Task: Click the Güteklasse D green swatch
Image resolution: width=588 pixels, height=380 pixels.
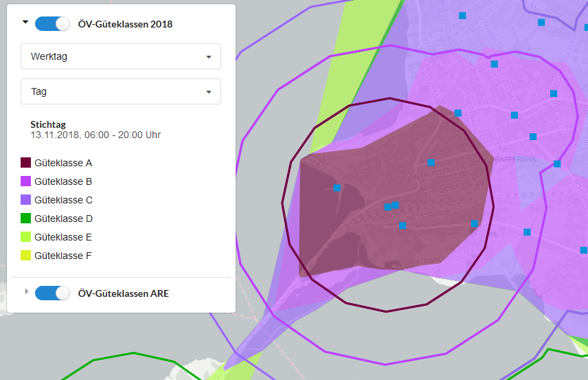Action: (26, 219)
